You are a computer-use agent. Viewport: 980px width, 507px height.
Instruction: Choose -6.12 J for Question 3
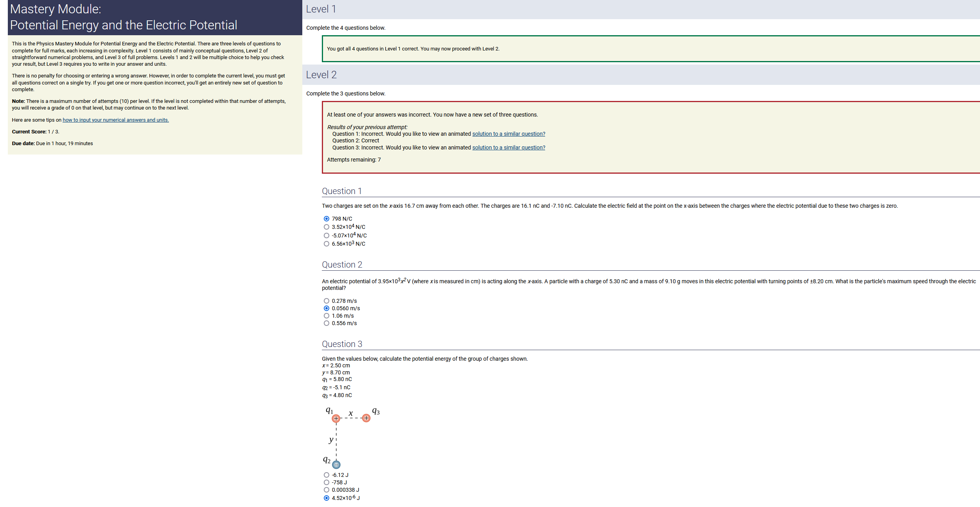[x=326, y=475]
